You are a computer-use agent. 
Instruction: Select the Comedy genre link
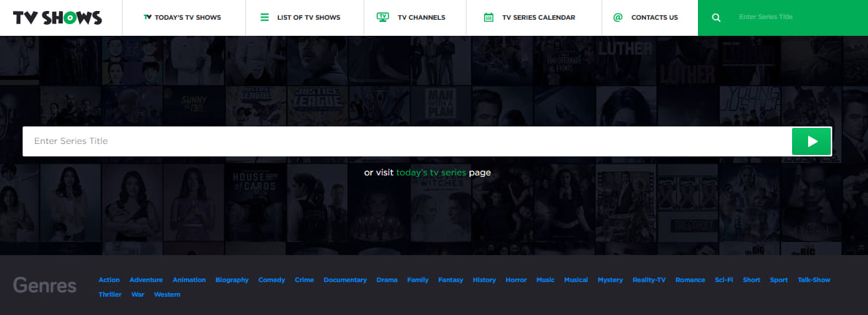272,280
